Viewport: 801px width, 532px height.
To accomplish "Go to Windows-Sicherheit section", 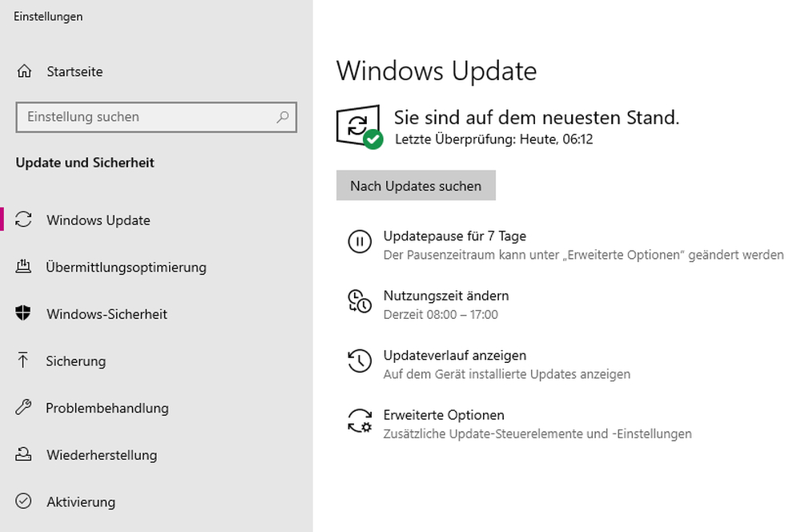I will pyautogui.click(x=107, y=314).
